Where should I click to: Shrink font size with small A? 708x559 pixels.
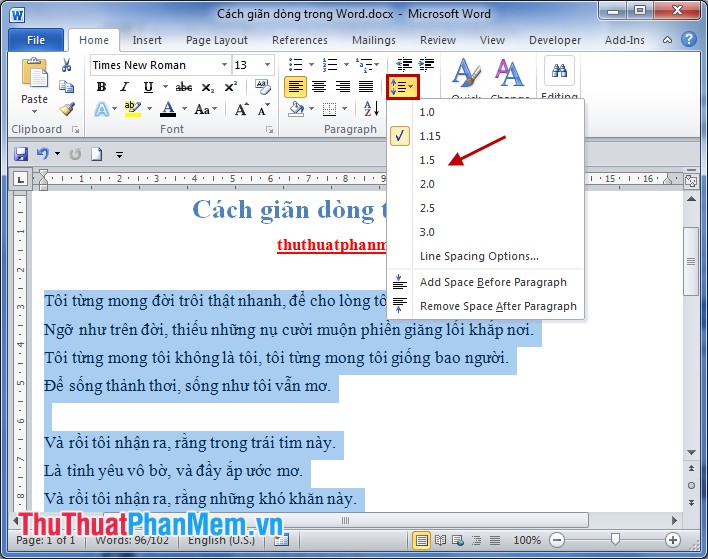[x=263, y=109]
